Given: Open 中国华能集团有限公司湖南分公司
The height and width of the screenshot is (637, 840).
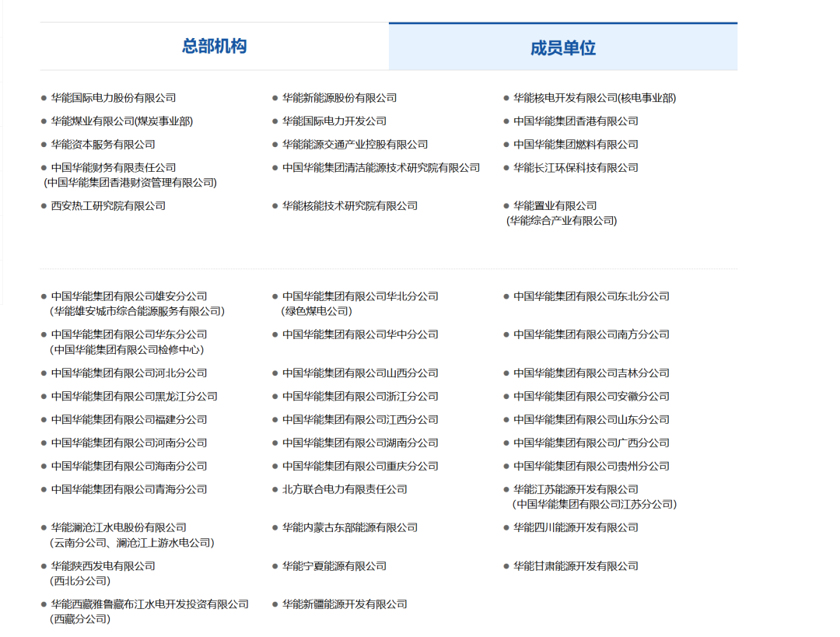Looking at the screenshot, I should (x=361, y=443).
